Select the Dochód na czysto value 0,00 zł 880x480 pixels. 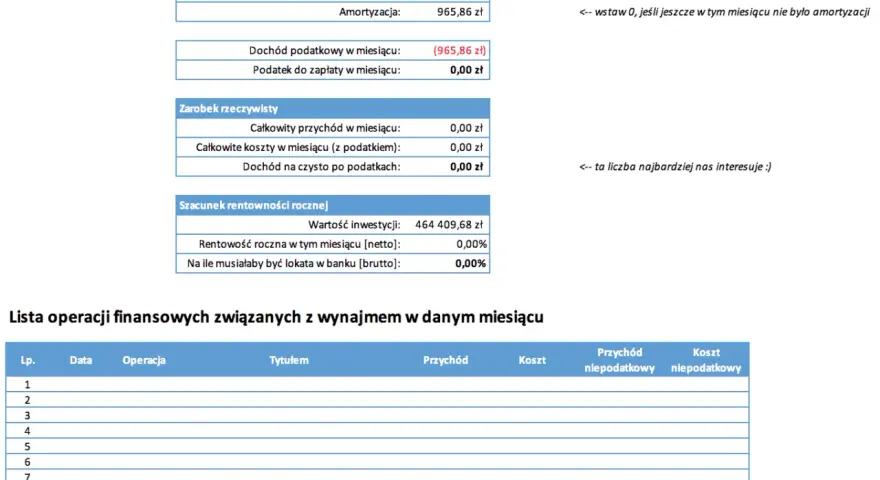[x=466, y=167]
